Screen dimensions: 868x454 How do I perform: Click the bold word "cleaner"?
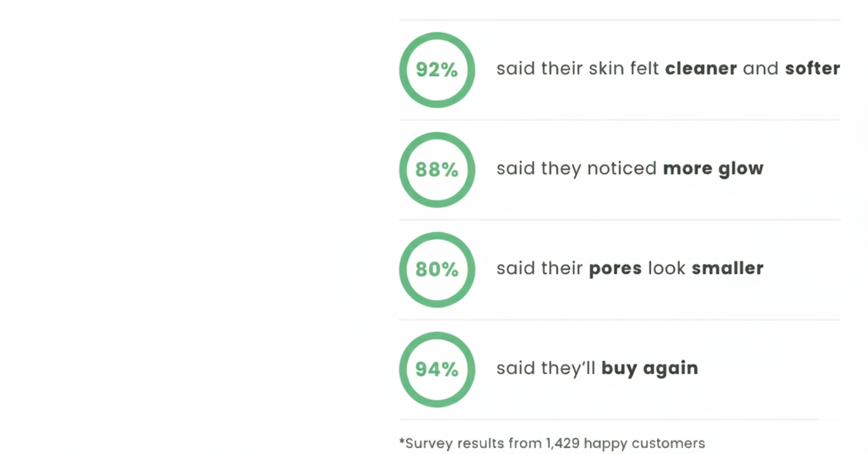pos(701,68)
